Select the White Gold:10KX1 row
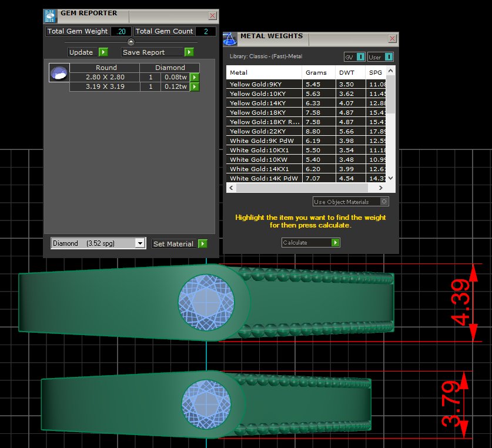 pyautogui.click(x=306, y=150)
